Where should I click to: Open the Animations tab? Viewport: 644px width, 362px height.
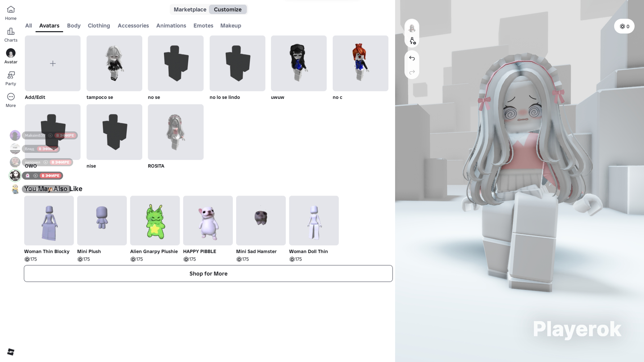[x=171, y=26]
